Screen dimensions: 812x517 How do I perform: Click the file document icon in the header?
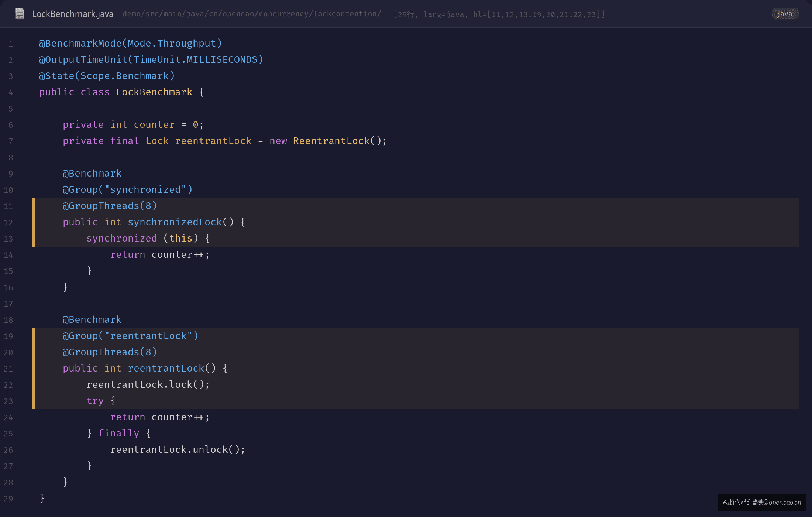point(20,14)
